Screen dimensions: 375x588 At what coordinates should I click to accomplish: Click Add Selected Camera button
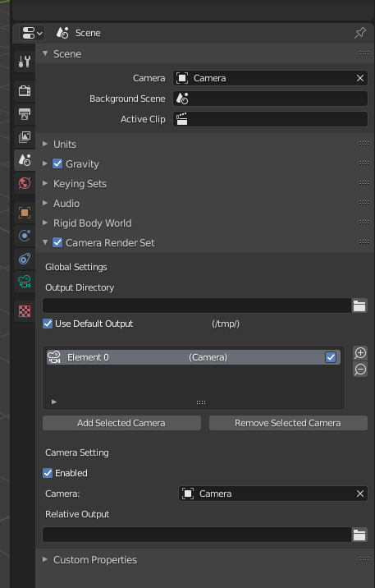pyautogui.click(x=121, y=423)
